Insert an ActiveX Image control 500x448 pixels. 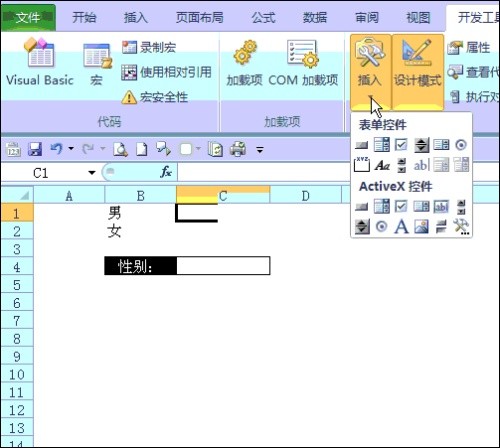(x=421, y=227)
